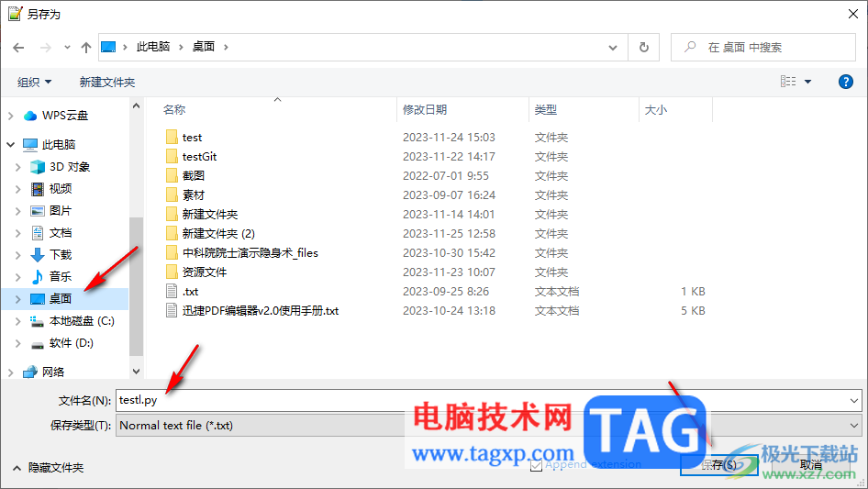
Task: Click 此电脑 in the address bar
Action: point(153,47)
